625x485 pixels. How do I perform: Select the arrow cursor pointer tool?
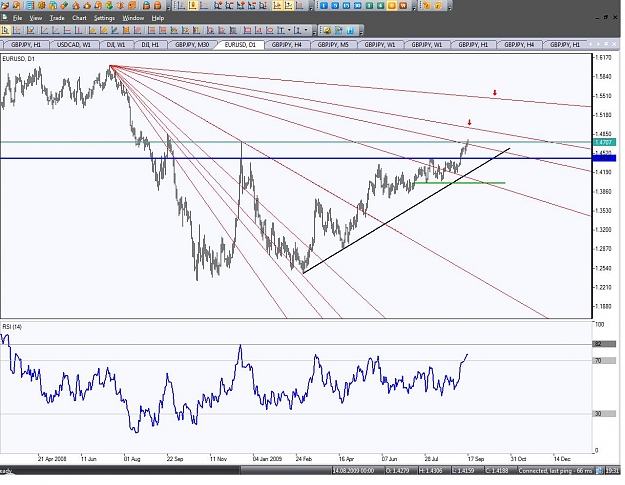(6, 30)
